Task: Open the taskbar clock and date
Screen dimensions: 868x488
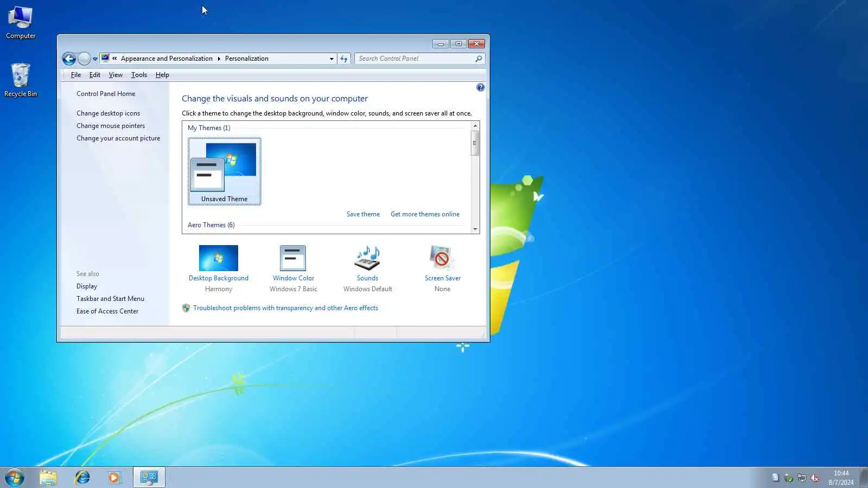Action: [841, 478]
